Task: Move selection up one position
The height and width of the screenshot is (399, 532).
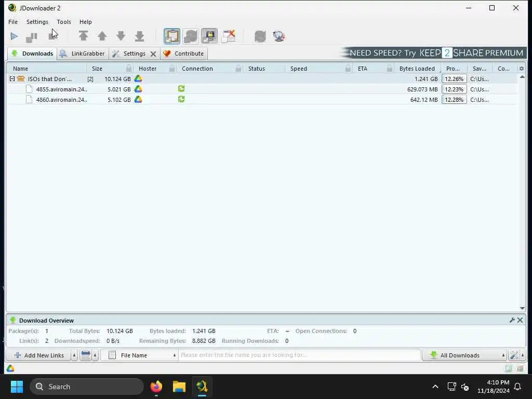Action: coord(102,36)
